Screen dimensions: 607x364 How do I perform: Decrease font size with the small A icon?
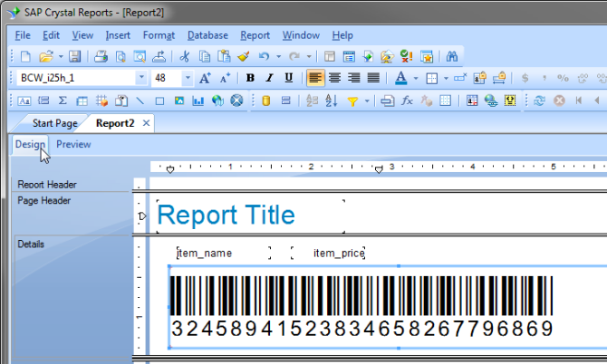point(225,78)
